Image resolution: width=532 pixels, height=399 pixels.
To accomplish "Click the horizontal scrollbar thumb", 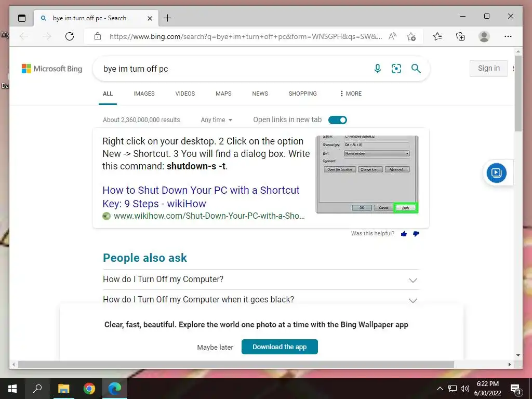I will click(x=236, y=364).
